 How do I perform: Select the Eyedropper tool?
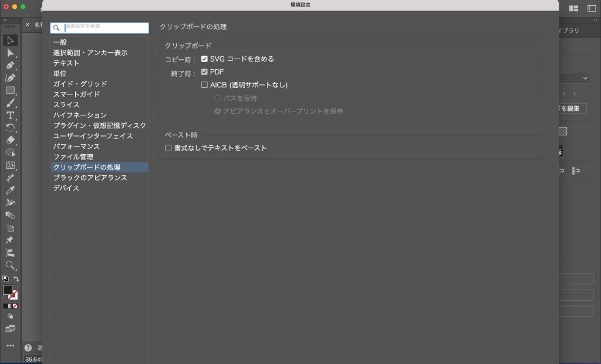(x=10, y=190)
